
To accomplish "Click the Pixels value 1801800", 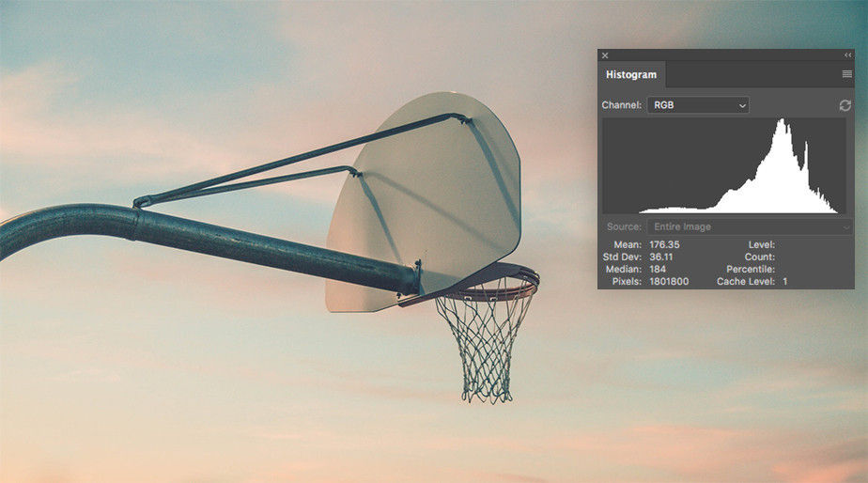I will point(669,281).
